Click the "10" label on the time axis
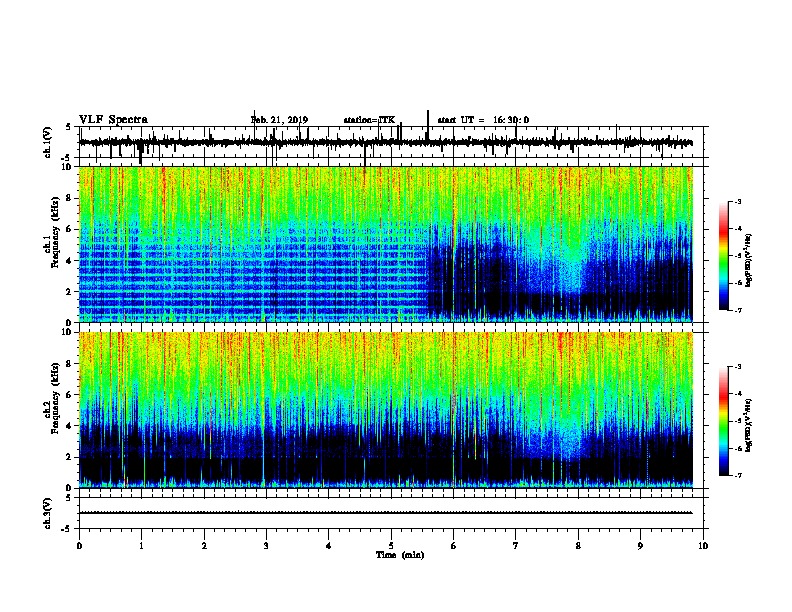This screenshot has width=792, height=612. 703,546
